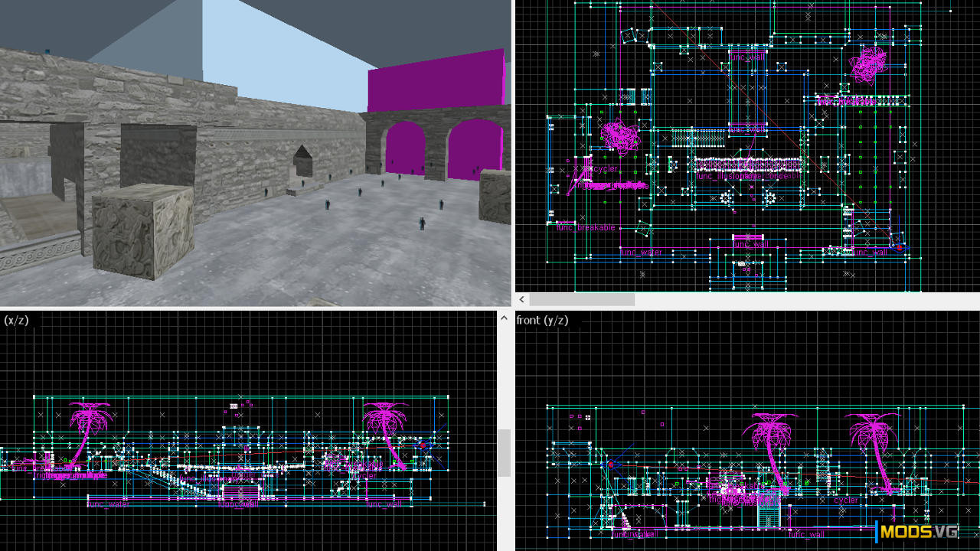
Task: Click the MODS.VG logo watermark
Action: coord(918,532)
